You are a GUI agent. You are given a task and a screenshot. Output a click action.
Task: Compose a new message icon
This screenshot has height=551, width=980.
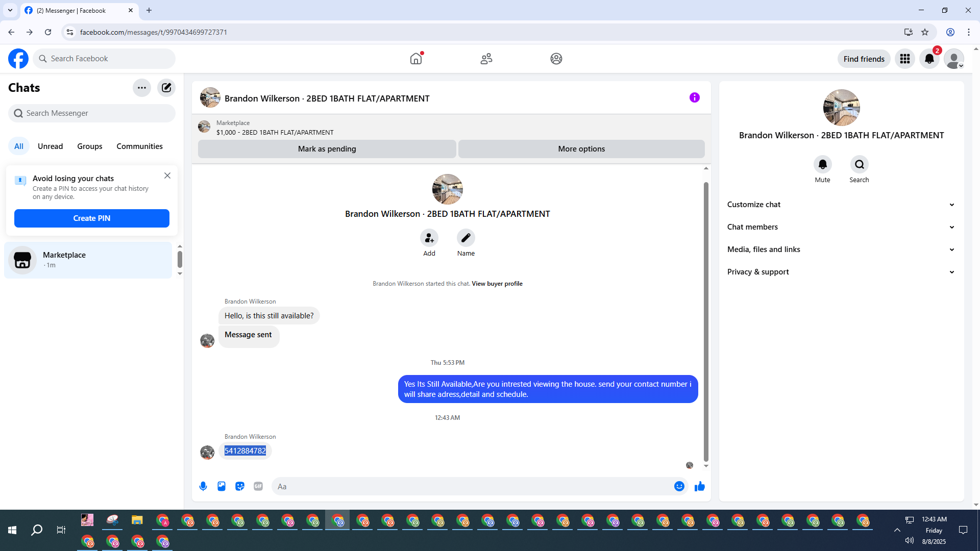tap(166, 88)
